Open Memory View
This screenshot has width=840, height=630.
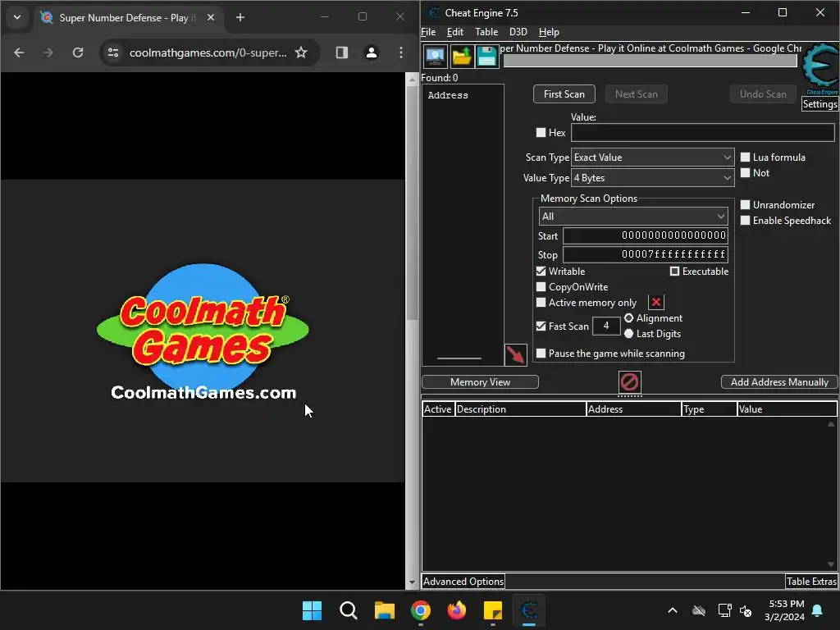[x=480, y=382]
